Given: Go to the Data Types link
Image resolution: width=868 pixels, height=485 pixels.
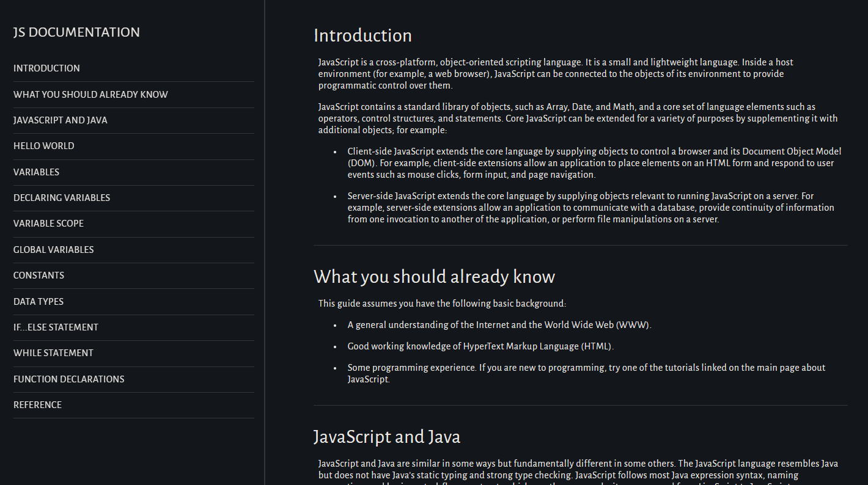Looking at the screenshot, I should tap(39, 302).
